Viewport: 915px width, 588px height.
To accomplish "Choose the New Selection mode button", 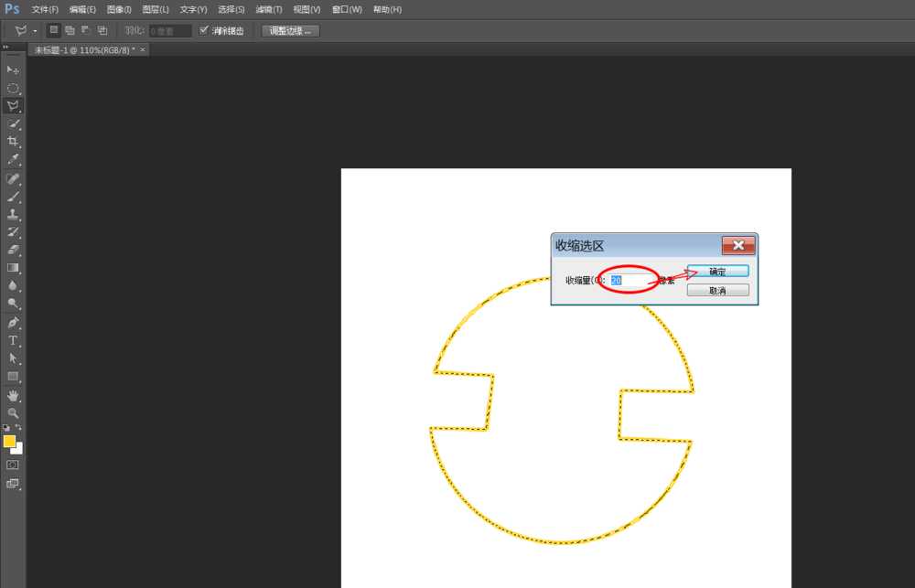I will pos(53,30).
